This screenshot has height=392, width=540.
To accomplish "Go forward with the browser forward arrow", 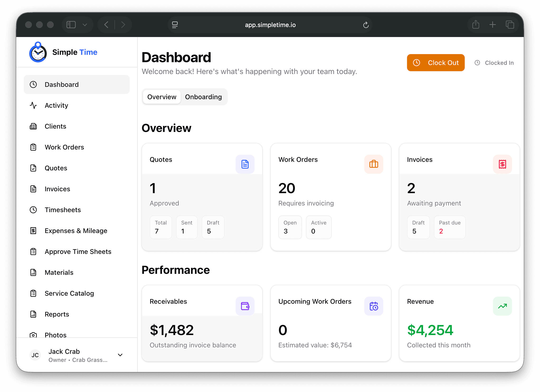I will tap(123, 25).
